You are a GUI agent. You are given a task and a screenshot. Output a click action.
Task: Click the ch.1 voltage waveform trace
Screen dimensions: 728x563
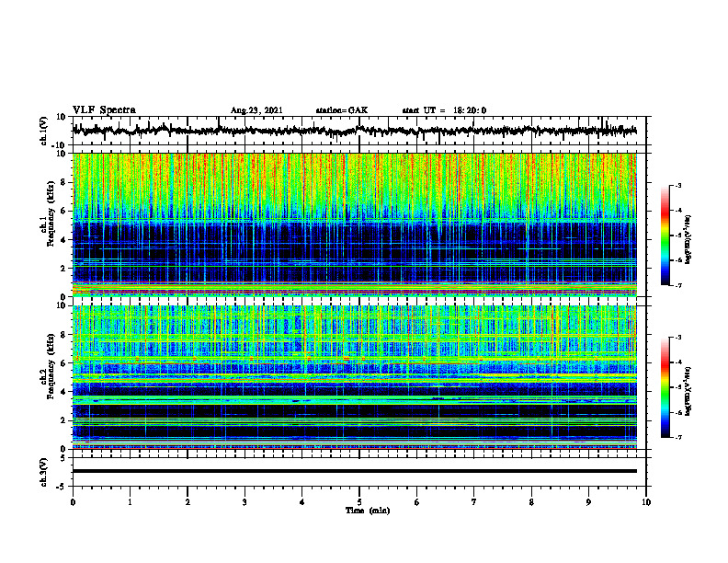354,131
